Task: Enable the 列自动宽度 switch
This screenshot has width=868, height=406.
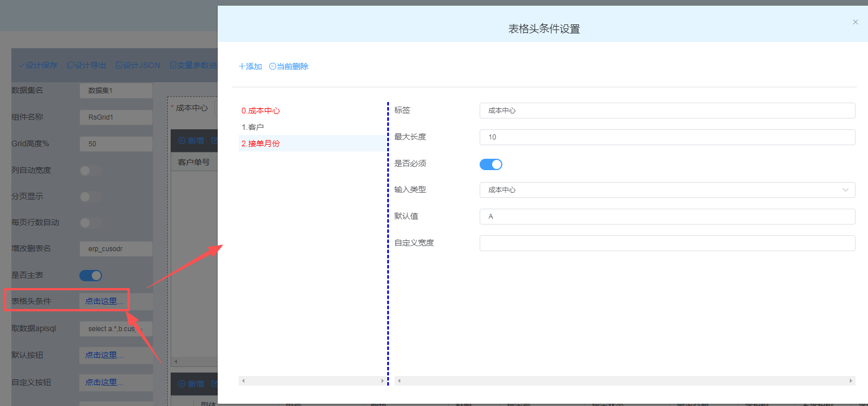Action: (x=90, y=170)
